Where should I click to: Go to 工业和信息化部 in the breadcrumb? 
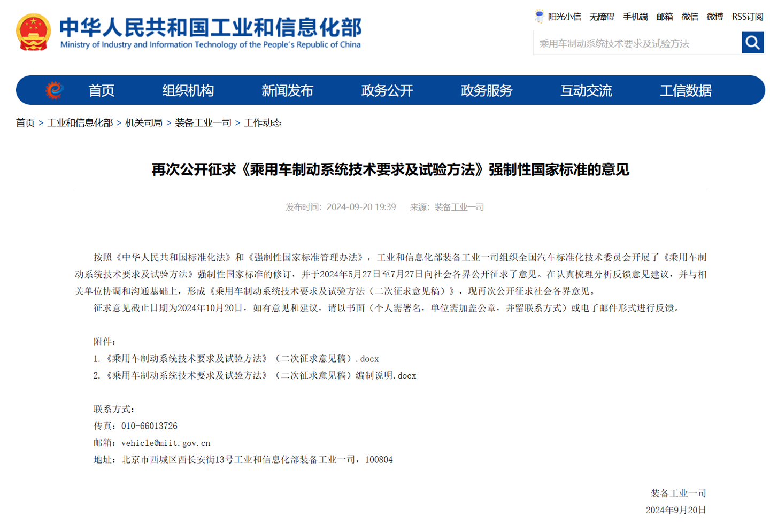tap(80, 122)
